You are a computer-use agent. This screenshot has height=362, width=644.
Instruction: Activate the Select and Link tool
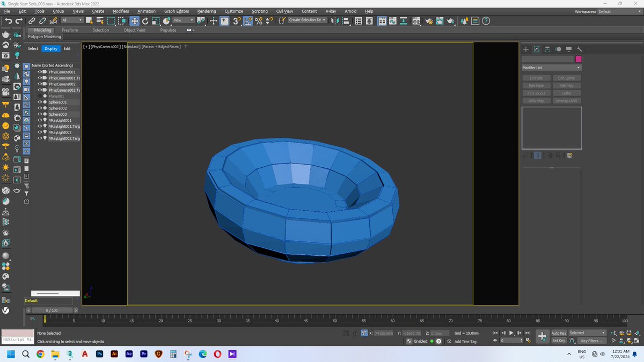(32, 21)
